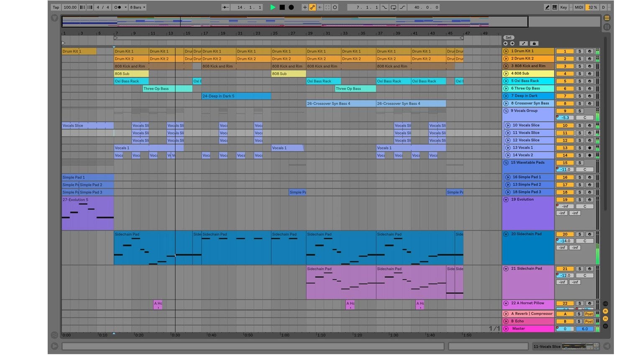
Task: Toggle Returns visibility R icon
Action: point(605,311)
